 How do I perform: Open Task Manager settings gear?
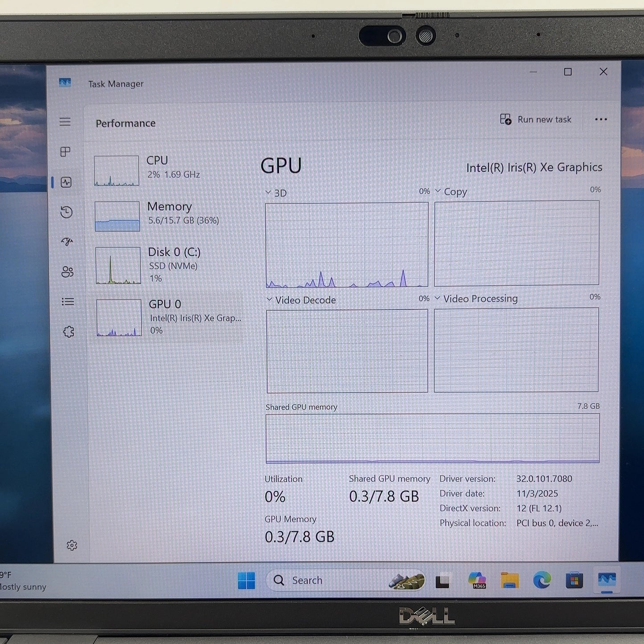[x=72, y=546]
